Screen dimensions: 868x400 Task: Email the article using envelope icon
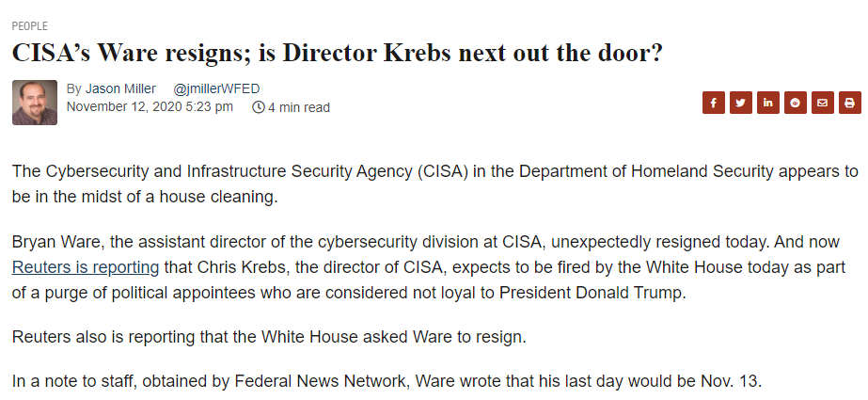pyautogui.click(x=822, y=103)
